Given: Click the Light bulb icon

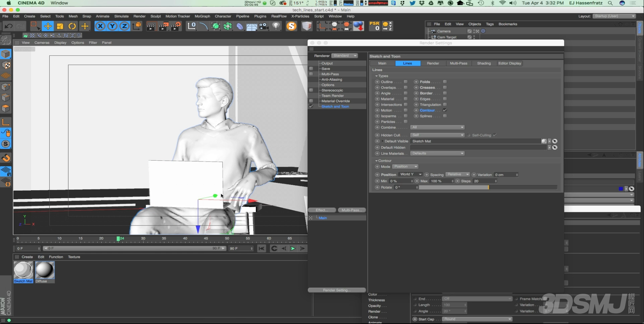Looking at the screenshot, I should tap(276, 26).
